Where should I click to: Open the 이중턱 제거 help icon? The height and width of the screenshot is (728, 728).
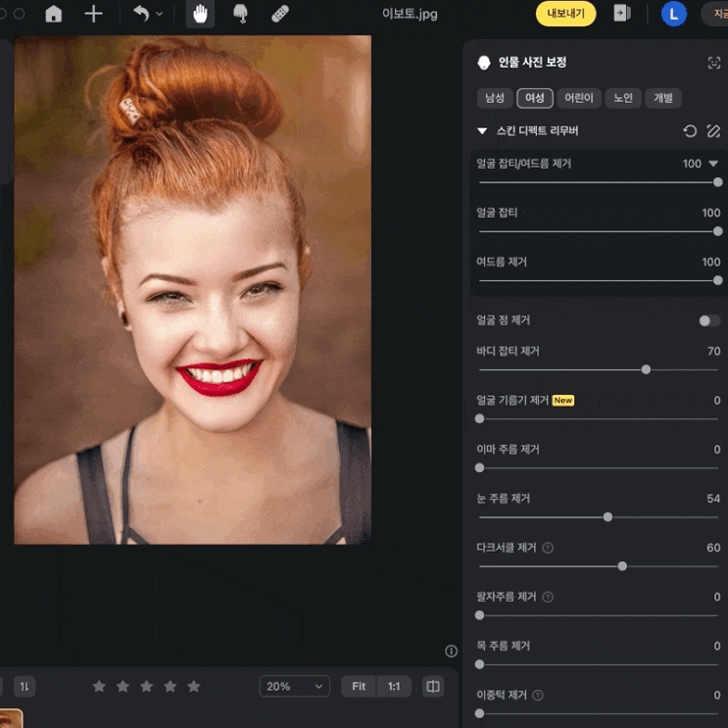pyautogui.click(x=538, y=695)
